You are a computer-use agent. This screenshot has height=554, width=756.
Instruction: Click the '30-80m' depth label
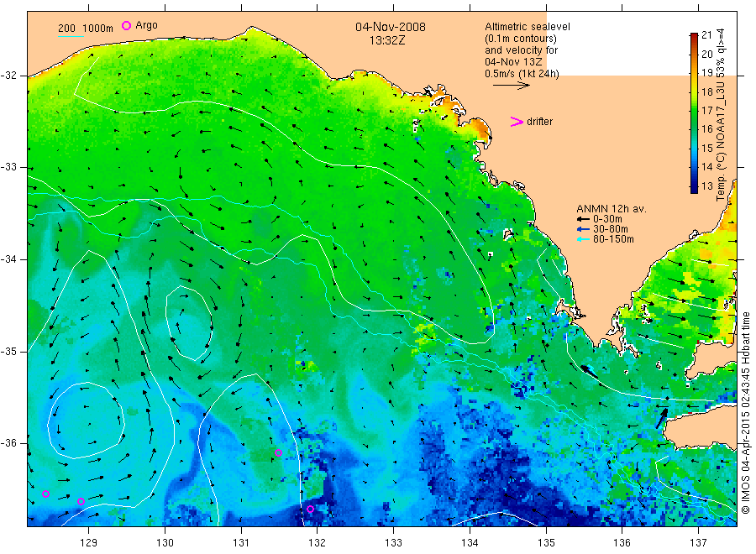tap(611, 229)
